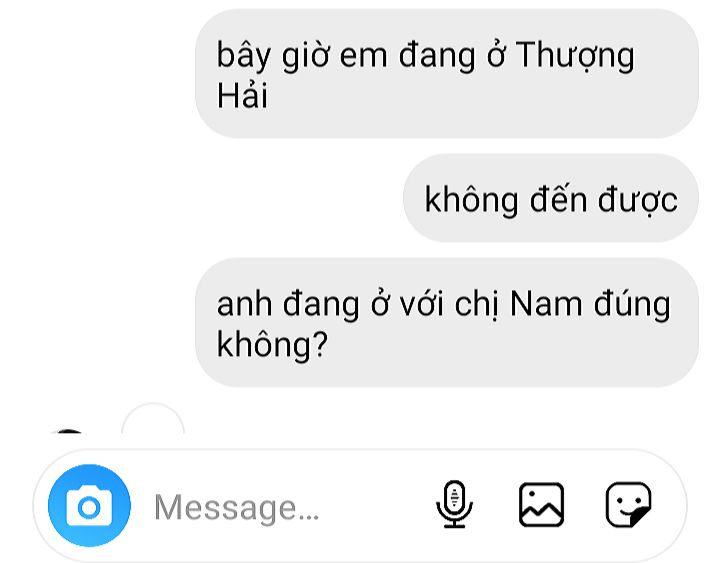The height and width of the screenshot is (563, 720).
Task: Open the camera from the blue button
Action: (x=89, y=506)
